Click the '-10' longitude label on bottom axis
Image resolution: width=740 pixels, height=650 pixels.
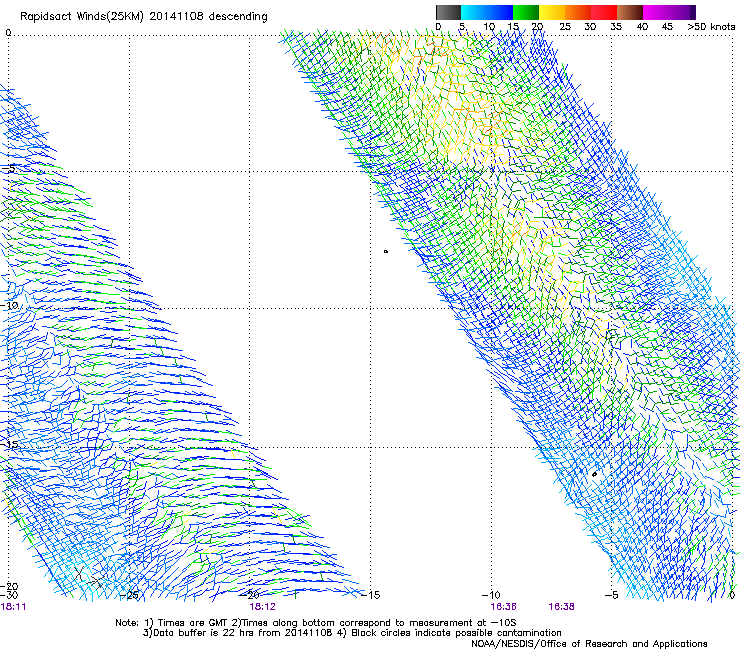[x=491, y=595]
